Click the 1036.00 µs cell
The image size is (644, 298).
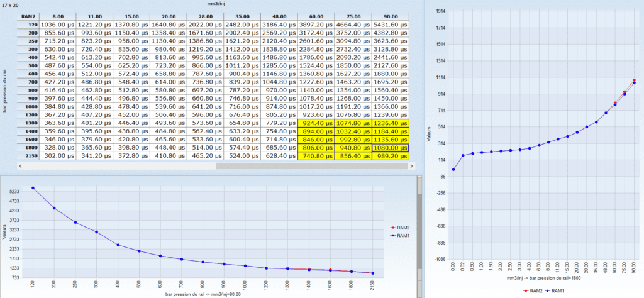[x=57, y=23]
